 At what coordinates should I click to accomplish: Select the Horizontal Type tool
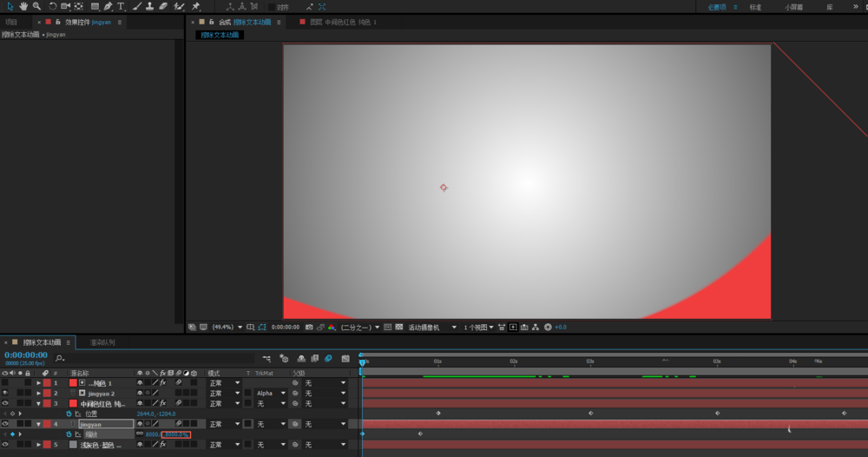(121, 7)
